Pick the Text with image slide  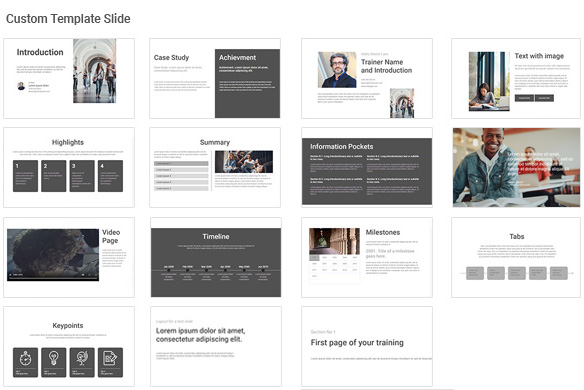pos(516,78)
